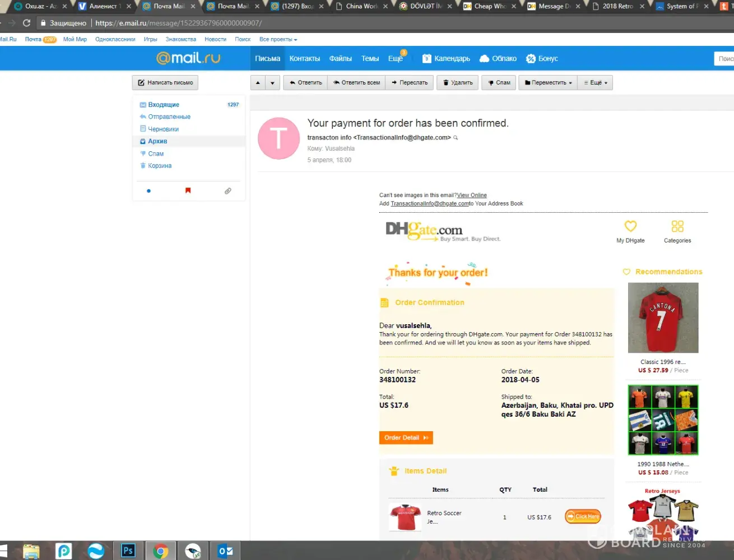The image size is (734, 560).
Task: Open the Ещё toolbar dropdown
Action: click(x=596, y=83)
